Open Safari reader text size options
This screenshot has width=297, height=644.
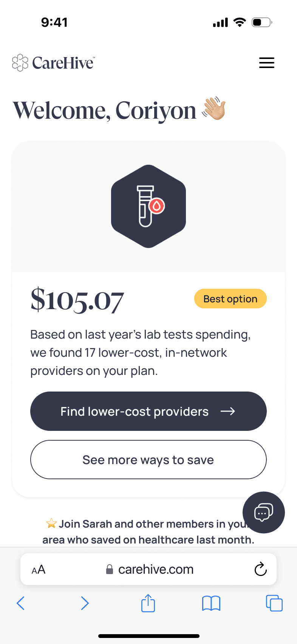tap(39, 570)
